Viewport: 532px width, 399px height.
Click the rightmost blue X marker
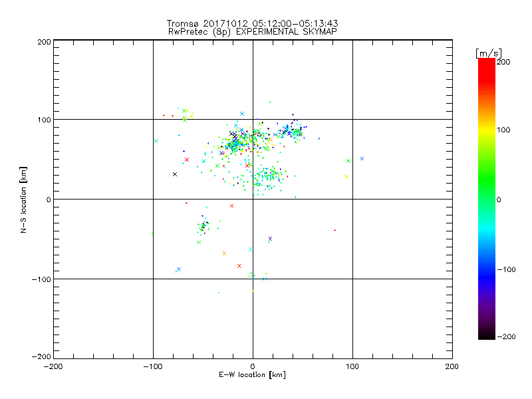pyautogui.click(x=362, y=158)
